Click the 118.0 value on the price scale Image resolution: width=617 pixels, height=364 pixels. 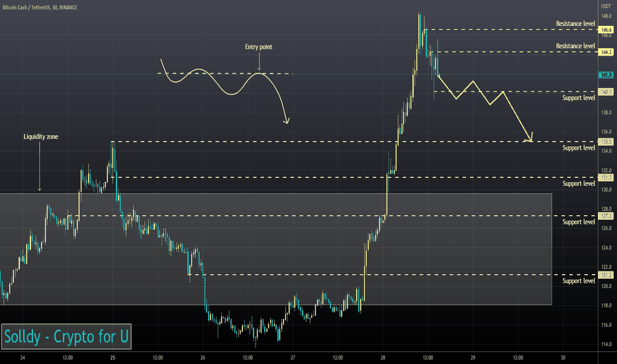point(606,305)
